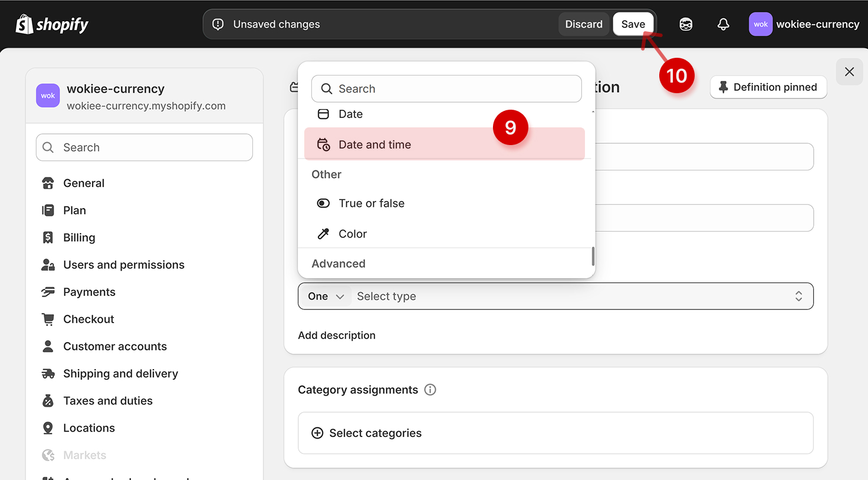Open Shipping and delivery settings
The height and width of the screenshot is (480, 868).
tap(120, 374)
